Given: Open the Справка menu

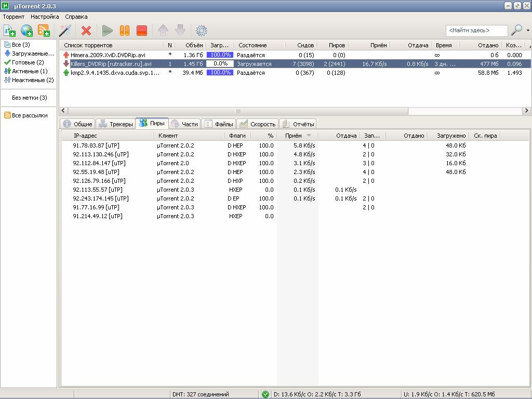Looking at the screenshot, I should (76, 17).
